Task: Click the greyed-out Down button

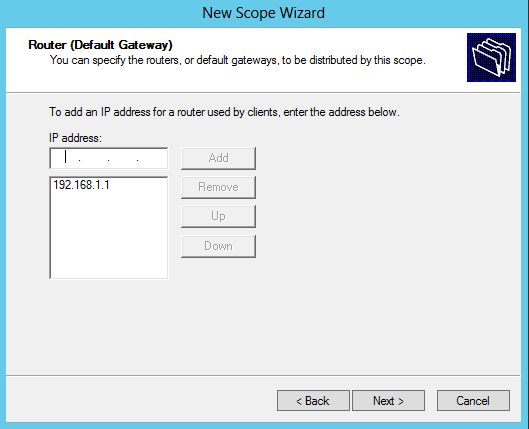Action: 218,246
